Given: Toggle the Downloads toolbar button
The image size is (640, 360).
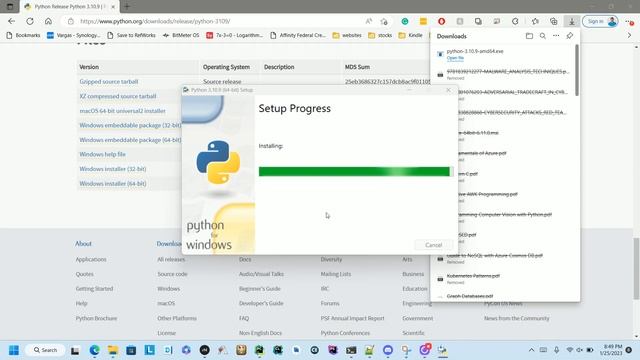Looking at the screenshot, I should 572,21.
